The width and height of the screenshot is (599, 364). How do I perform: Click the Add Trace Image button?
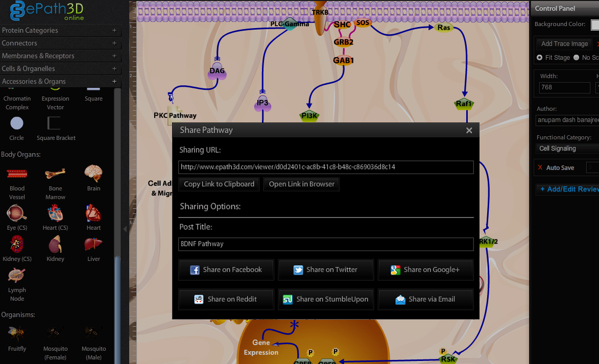[x=564, y=44]
